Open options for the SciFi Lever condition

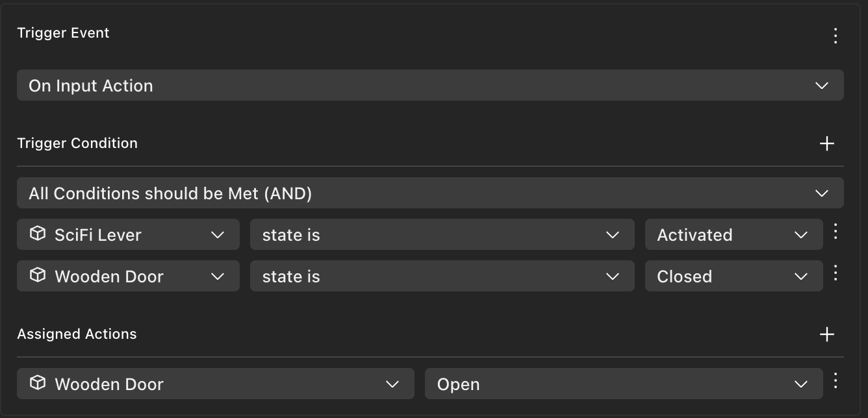click(836, 232)
